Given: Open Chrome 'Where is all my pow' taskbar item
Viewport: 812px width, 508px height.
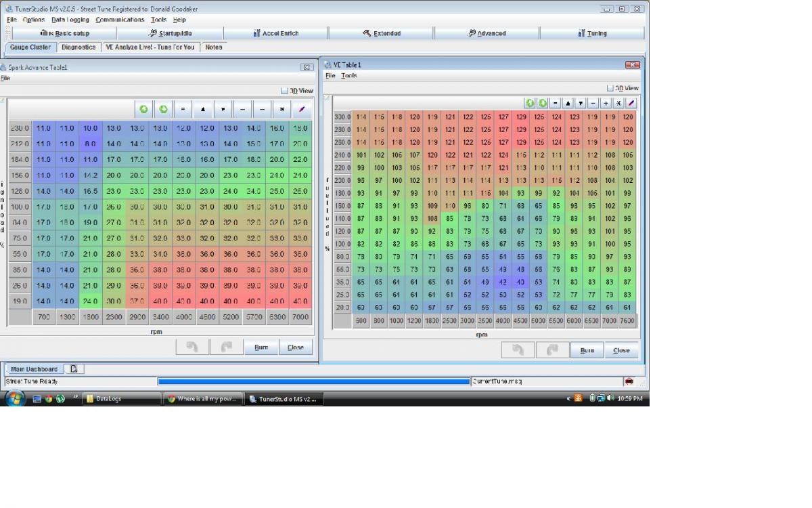Looking at the screenshot, I should pyautogui.click(x=203, y=399).
